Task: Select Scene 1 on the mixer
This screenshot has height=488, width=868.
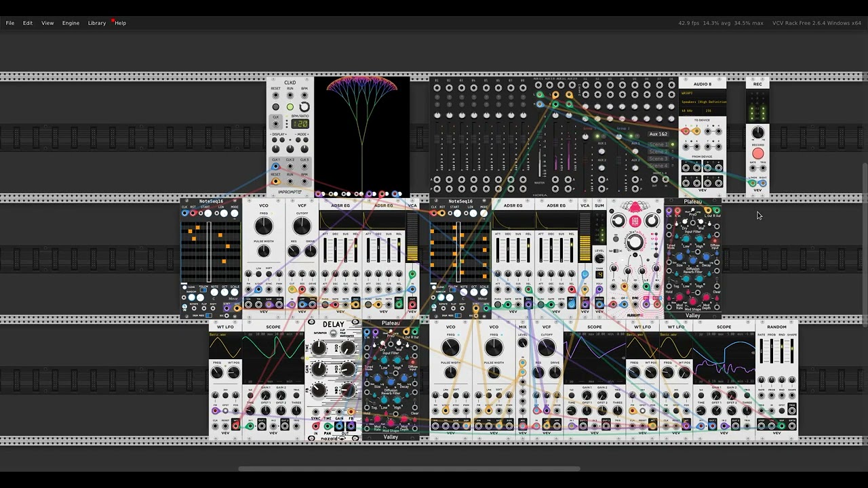Action: click(x=658, y=144)
